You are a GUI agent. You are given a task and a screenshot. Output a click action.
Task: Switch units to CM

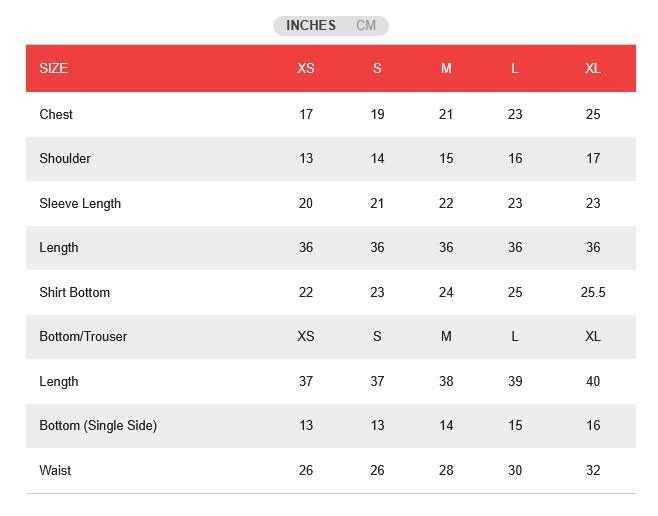click(x=366, y=26)
